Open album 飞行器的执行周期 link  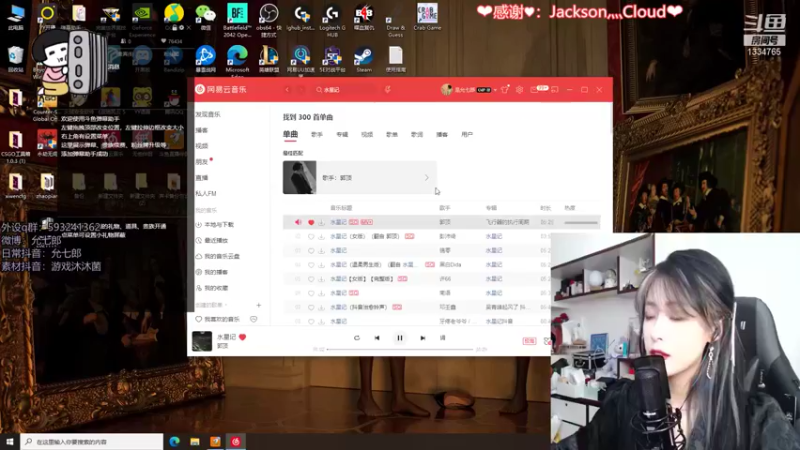(507, 222)
